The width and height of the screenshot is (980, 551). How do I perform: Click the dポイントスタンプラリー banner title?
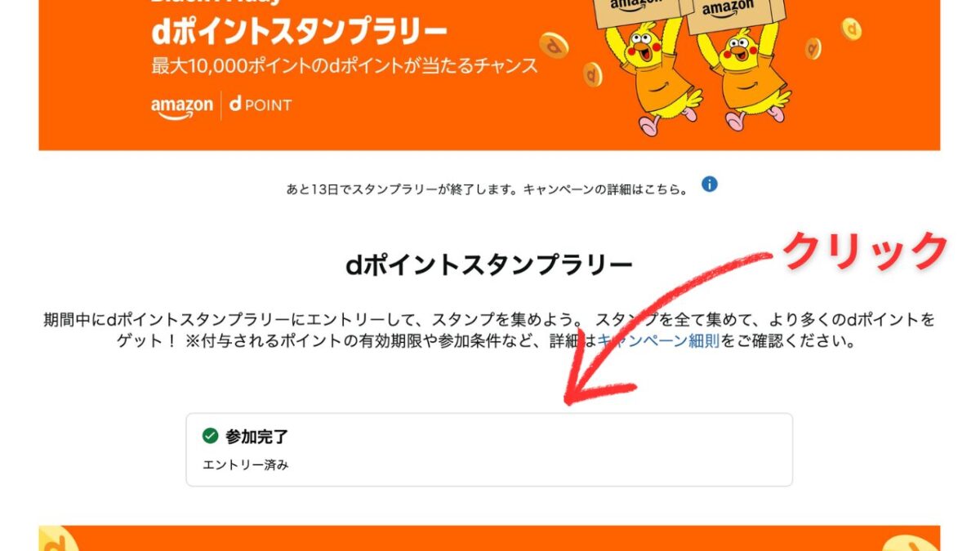300,33
